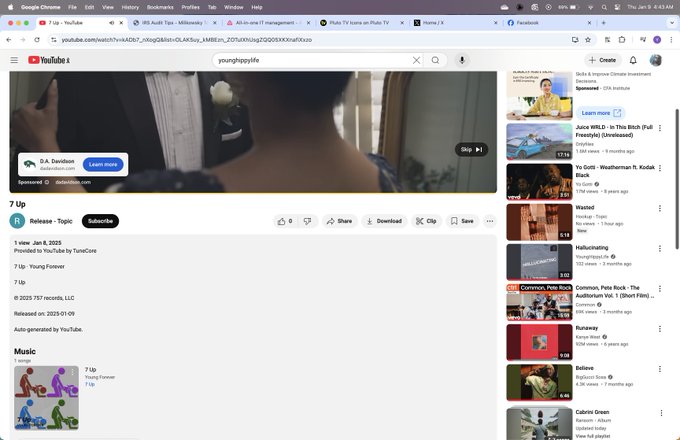The height and width of the screenshot is (440, 680).
Task: Open YouTube notifications bell
Action: tap(633, 60)
